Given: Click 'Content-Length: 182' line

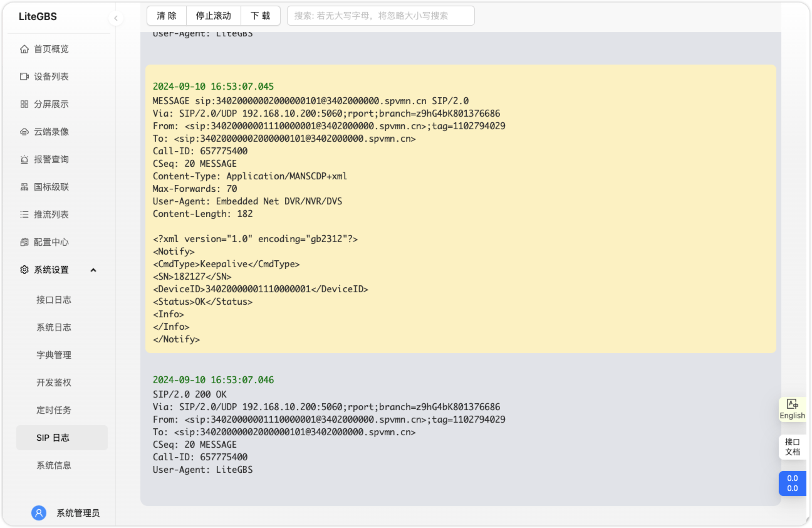Looking at the screenshot, I should [203, 214].
